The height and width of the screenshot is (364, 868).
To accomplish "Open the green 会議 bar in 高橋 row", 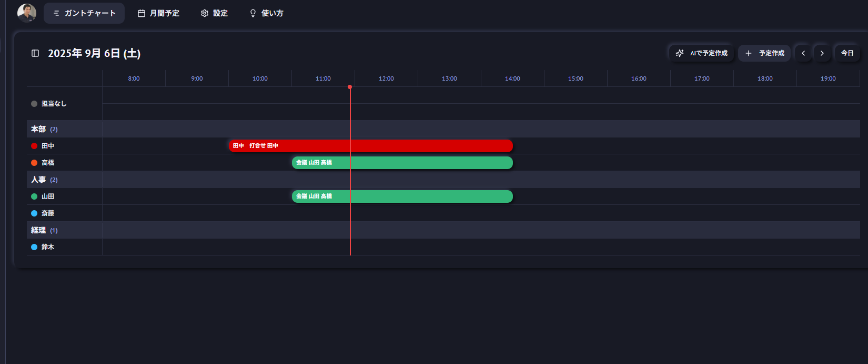I will pyautogui.click(x=402, y=163).
